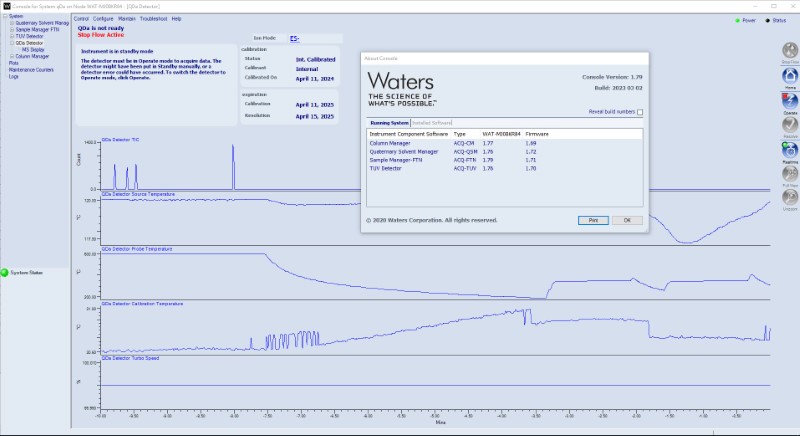The height and width of the screenshot is (436, 800).
Task: Open the Troubleshoot menu
Action: 154,19
